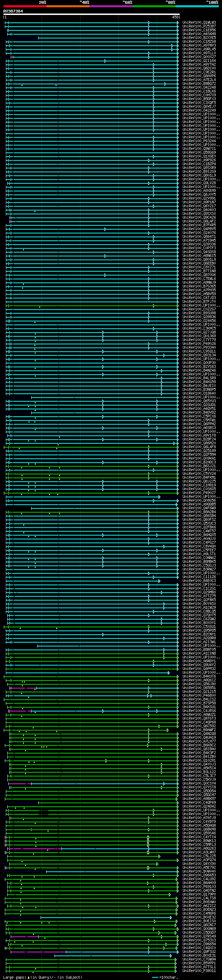Select the UniRef100_C5YV24 label
Viewport: 222px width, 980px height.
click(199, 473)
